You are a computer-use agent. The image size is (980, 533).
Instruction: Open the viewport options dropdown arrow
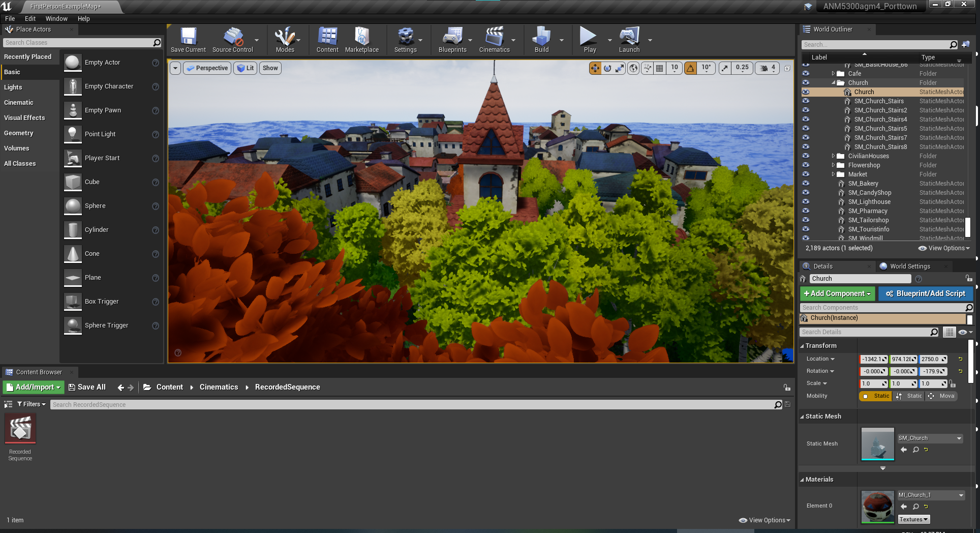pos(175,68)
